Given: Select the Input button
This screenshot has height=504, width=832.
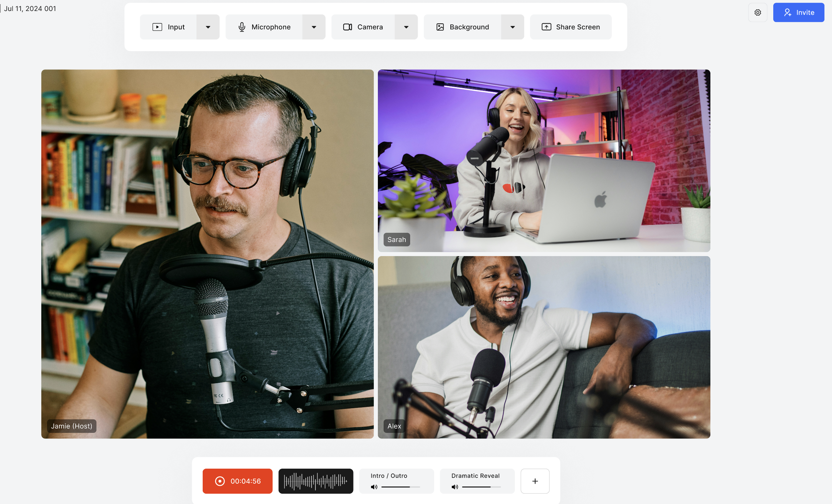Looking at the screenshot, I should pyautogui.click(x=168, y=27).
